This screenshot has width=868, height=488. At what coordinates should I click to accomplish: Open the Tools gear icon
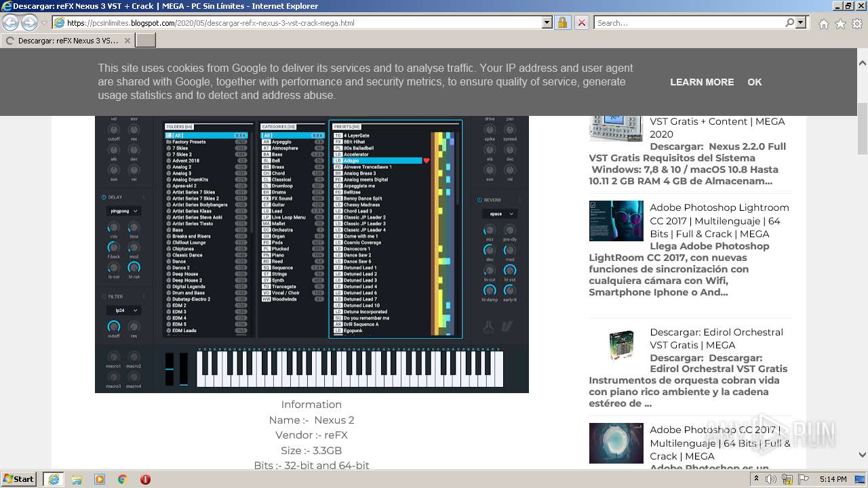coord(856,23)
